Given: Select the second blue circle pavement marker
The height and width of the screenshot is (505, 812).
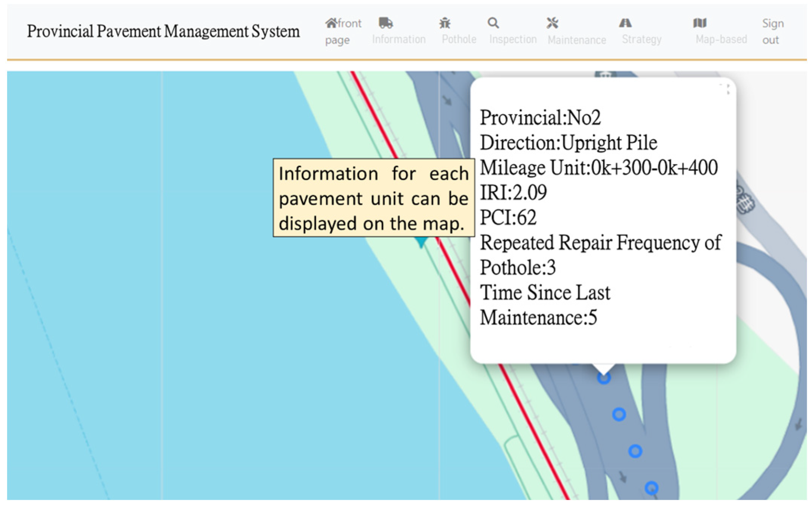Looking at the screenshot, I should pyautogui.click(x=619, y=414).
